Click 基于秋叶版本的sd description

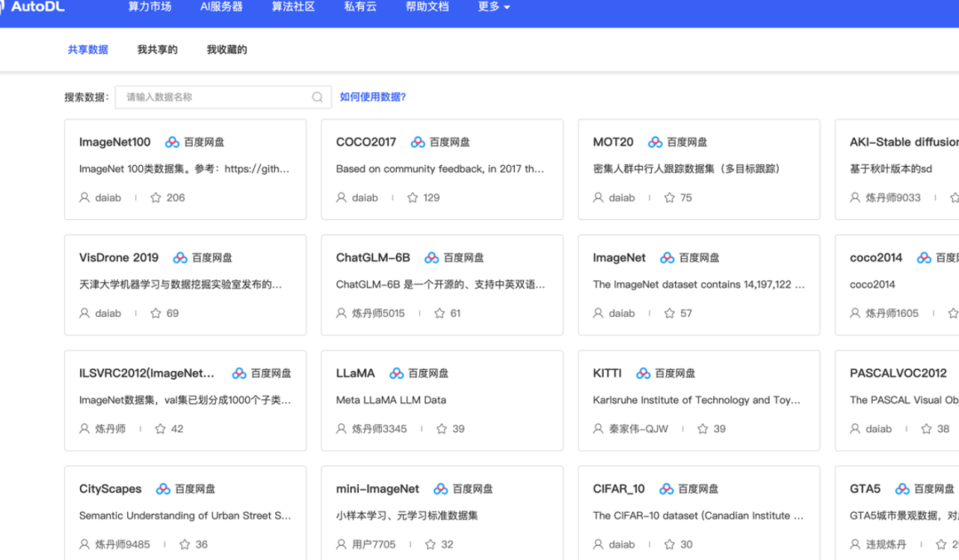click(x=891, y=169)
